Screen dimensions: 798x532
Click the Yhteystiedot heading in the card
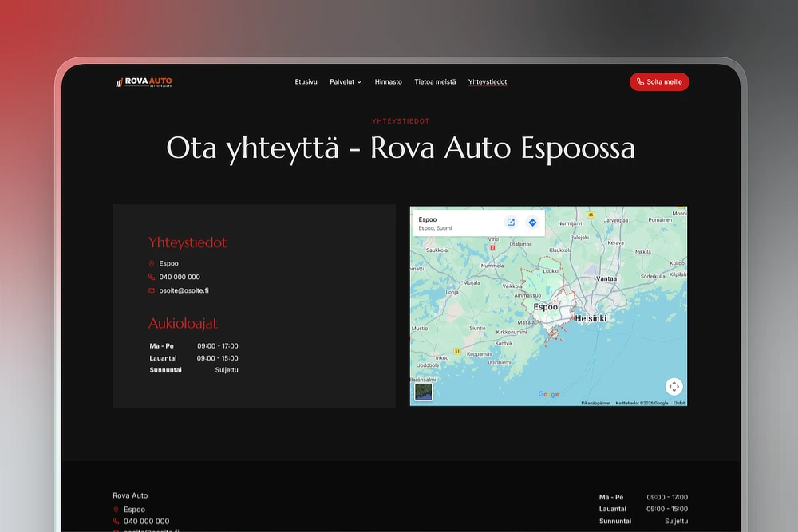click(x=188, y=242)
